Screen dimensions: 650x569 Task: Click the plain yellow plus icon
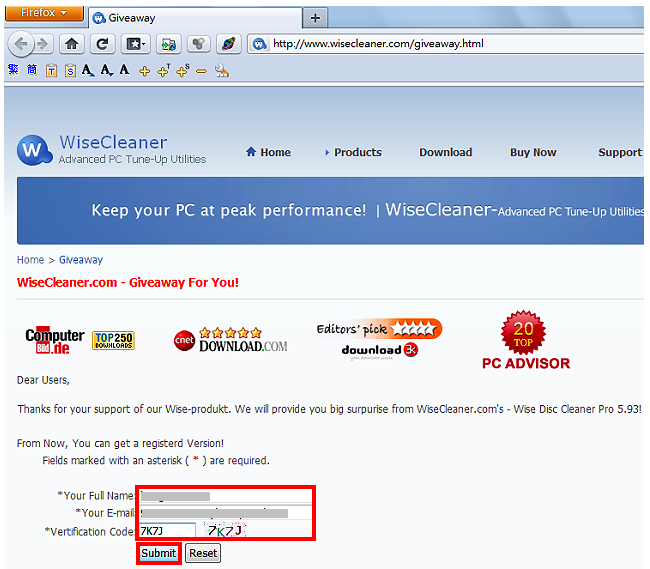click(x=144, y=71)
